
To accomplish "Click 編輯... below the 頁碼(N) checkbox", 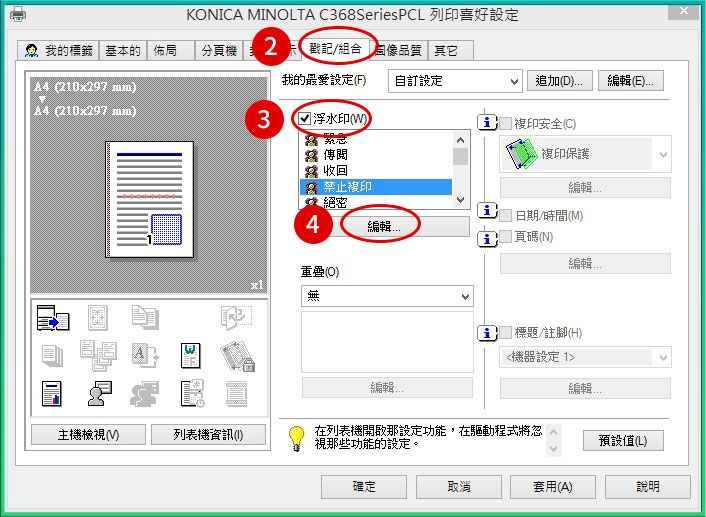I will pyautogui.click(x=585, y=263).
